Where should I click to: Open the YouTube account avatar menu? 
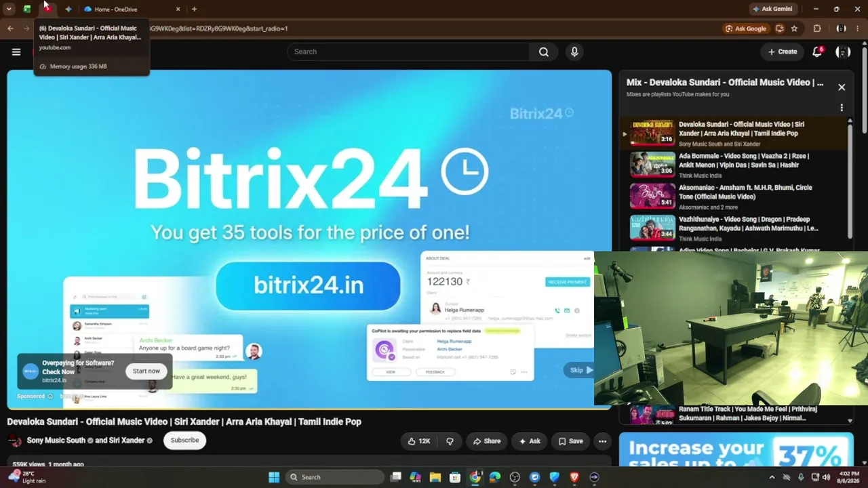843,52
